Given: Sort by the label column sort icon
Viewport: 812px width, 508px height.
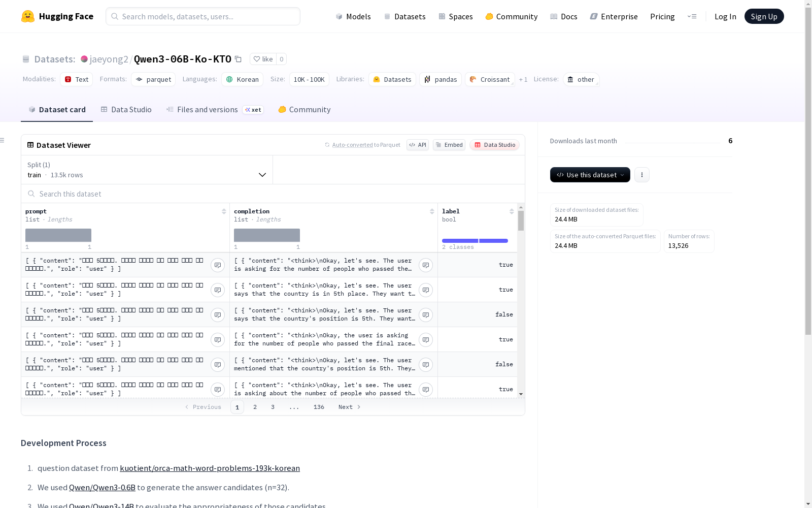Looking at the screenshot, I should [x=512, y=211].
